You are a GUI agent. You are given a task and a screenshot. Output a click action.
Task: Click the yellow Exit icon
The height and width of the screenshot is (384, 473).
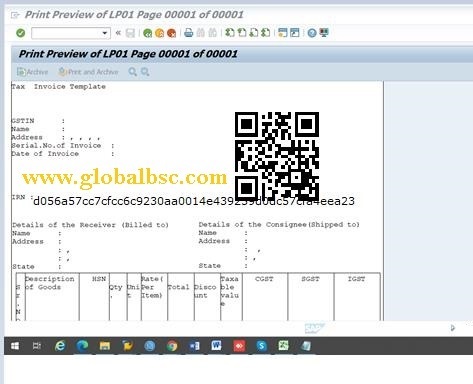point(159,33)
